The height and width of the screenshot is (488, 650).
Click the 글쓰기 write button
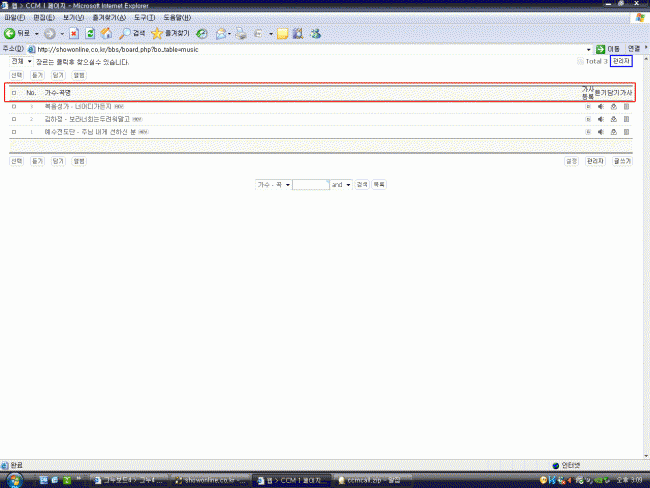tap(622, 161)
